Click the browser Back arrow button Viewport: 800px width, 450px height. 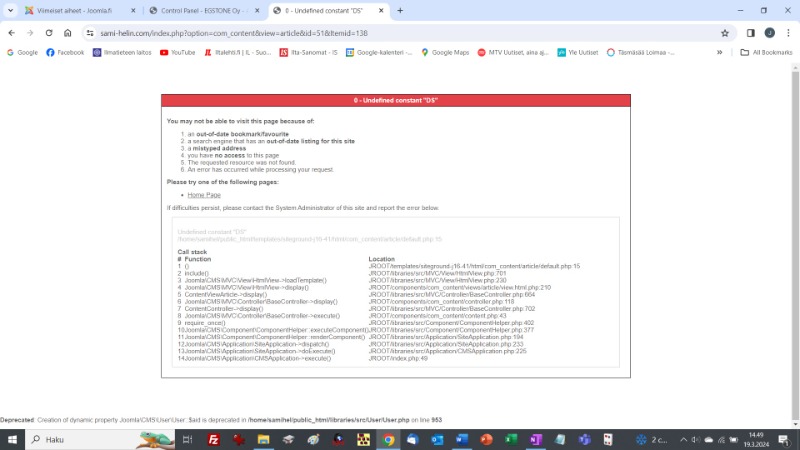12,32
